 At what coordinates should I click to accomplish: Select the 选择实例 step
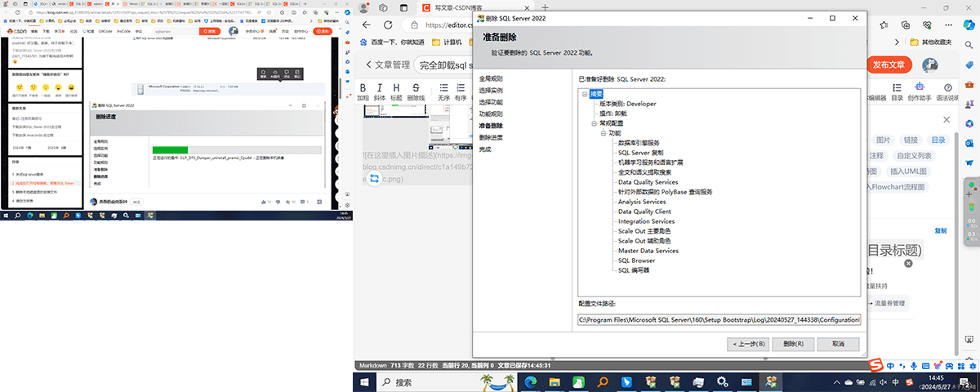click(491, 91)
